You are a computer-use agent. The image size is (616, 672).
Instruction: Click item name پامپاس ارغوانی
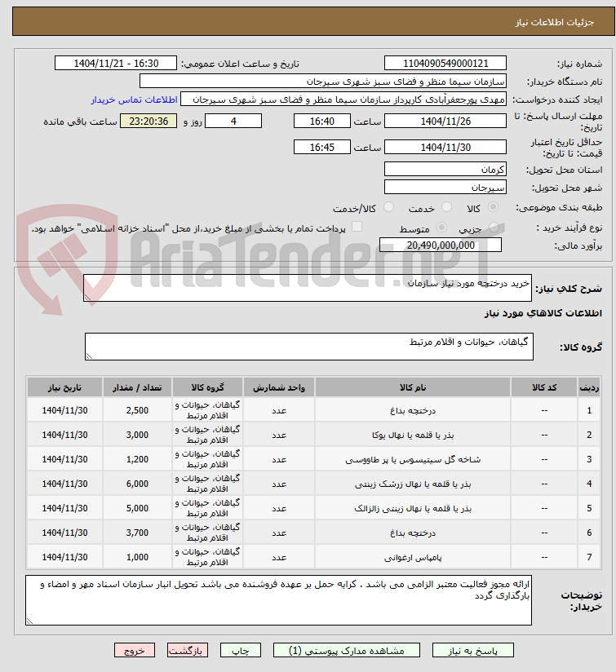[x=412, y=557]
